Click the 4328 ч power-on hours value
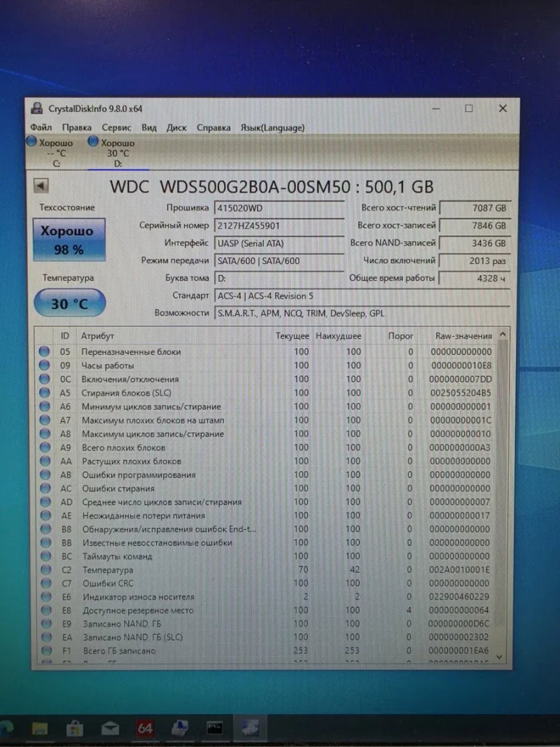 (475, 278)
